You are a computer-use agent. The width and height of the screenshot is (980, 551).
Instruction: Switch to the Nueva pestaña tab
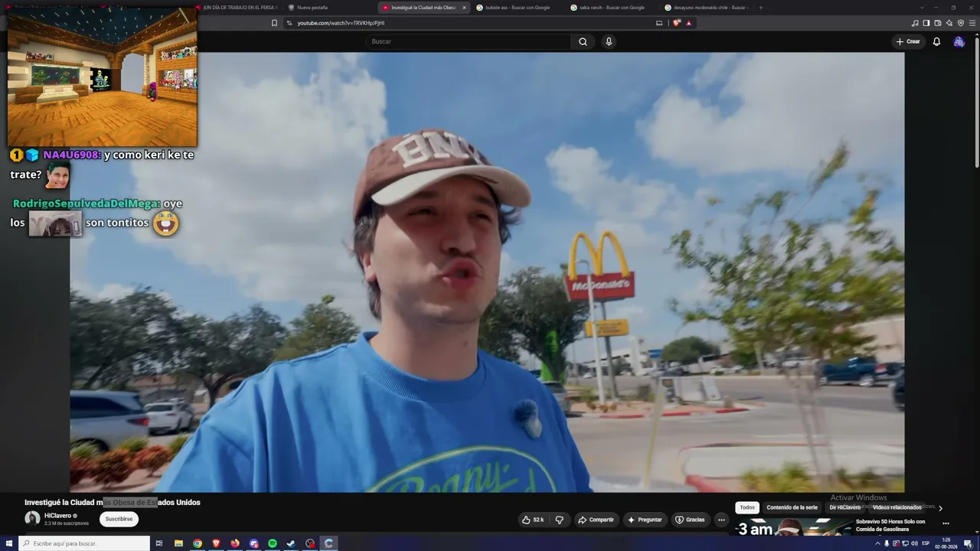click(x=329, y=8)
